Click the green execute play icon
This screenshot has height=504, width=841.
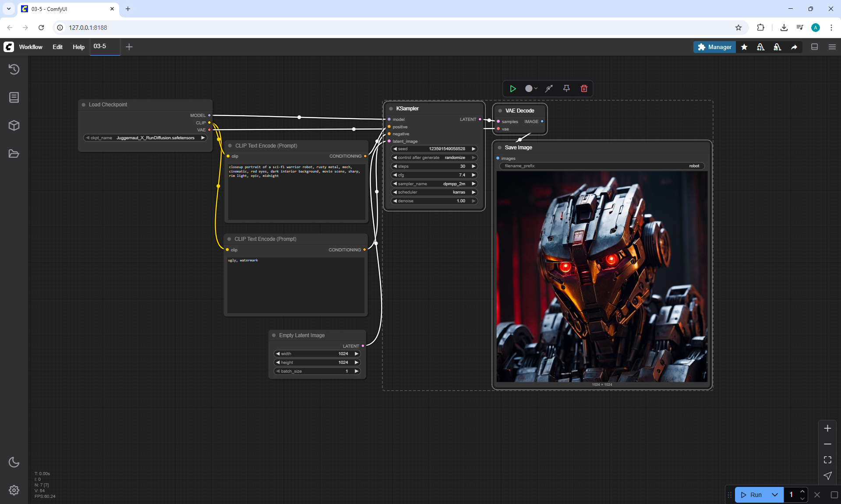click(512, 88)
